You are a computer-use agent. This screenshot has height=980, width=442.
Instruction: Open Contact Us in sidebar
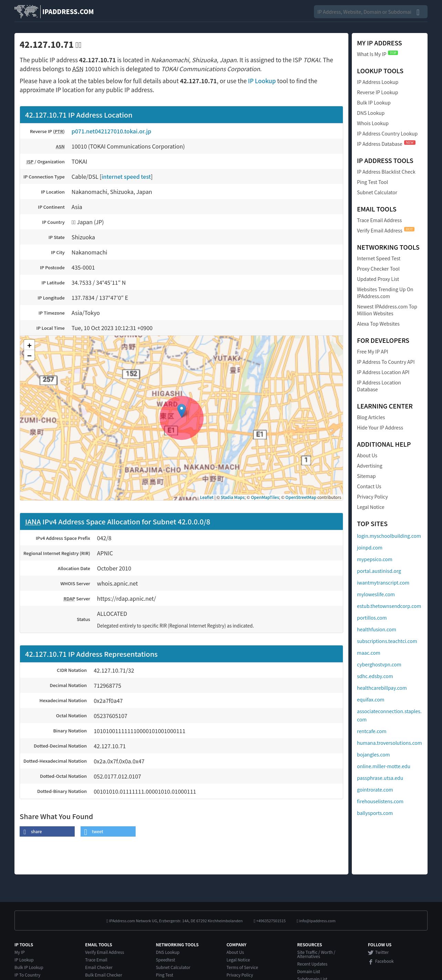click(x=369, y=486)
